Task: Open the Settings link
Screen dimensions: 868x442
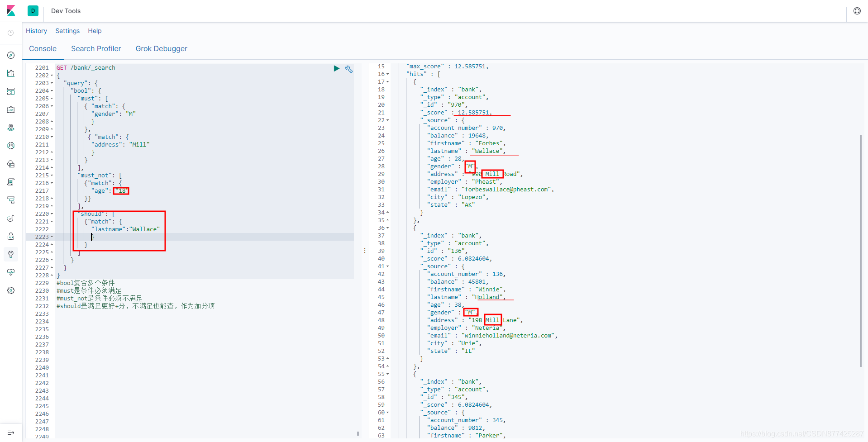Action: click(67, 31)
